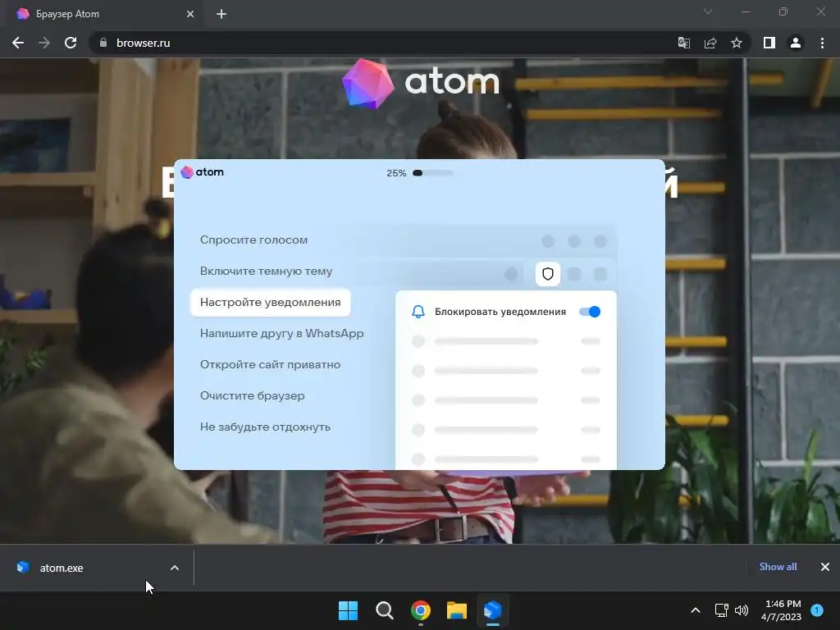Click Show all downloads link
The height and width of the screenshot is (630, 840).
pyautogui.click(x=778, y=567)
